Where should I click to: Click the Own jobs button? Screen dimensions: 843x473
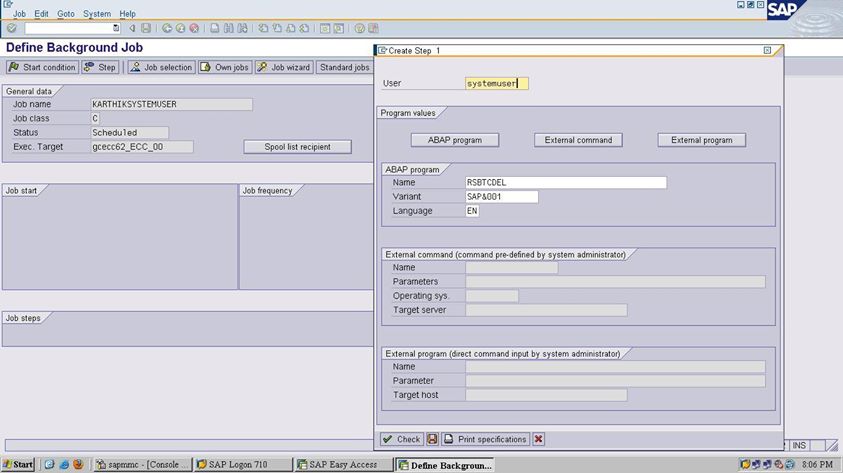[225, 67]
